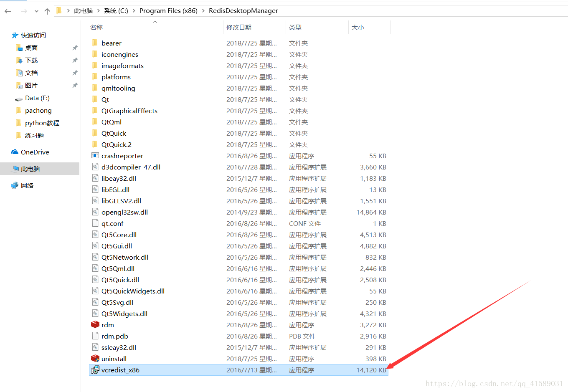Click the Forward navigation arrow
The width and height of the screenshot is (568, 392).
click(24, 11)
